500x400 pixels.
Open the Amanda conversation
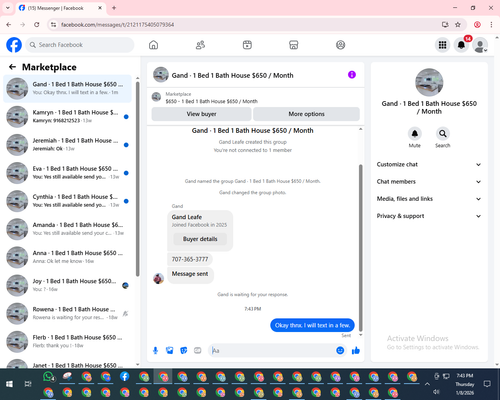67,229
